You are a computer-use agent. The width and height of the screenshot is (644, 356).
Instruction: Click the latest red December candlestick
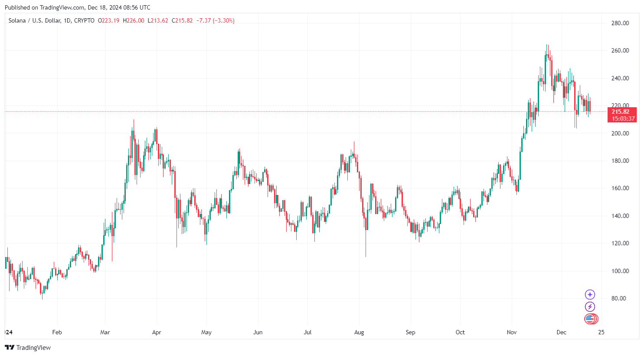coord(589,106)
